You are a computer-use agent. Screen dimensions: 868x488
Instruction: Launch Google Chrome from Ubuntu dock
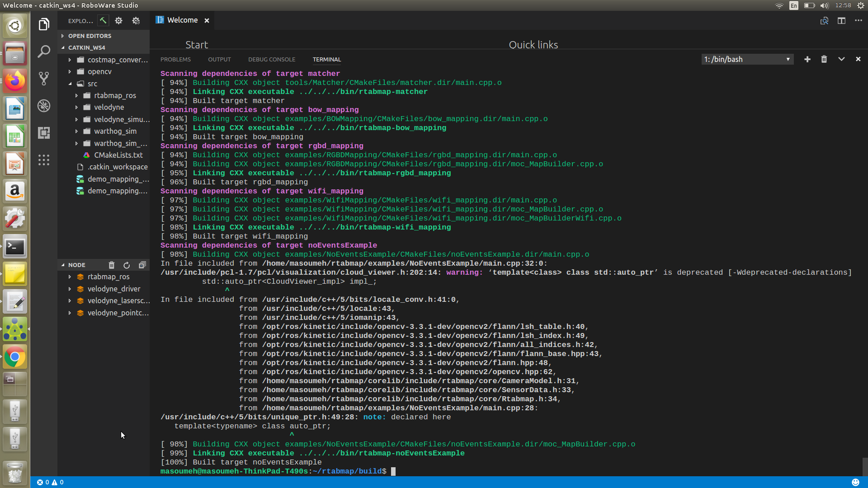[x=15, y=357]
